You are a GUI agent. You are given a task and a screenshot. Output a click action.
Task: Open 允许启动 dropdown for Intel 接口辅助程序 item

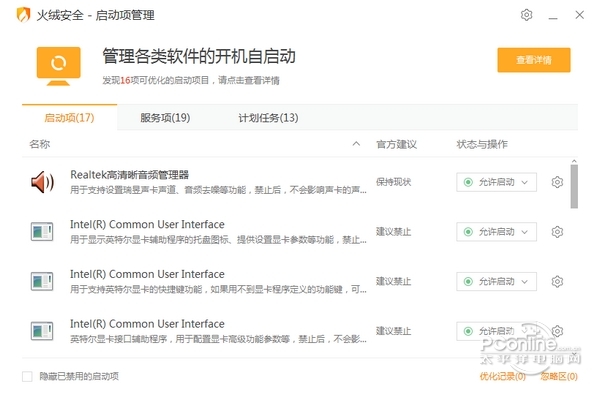point(496,331)
